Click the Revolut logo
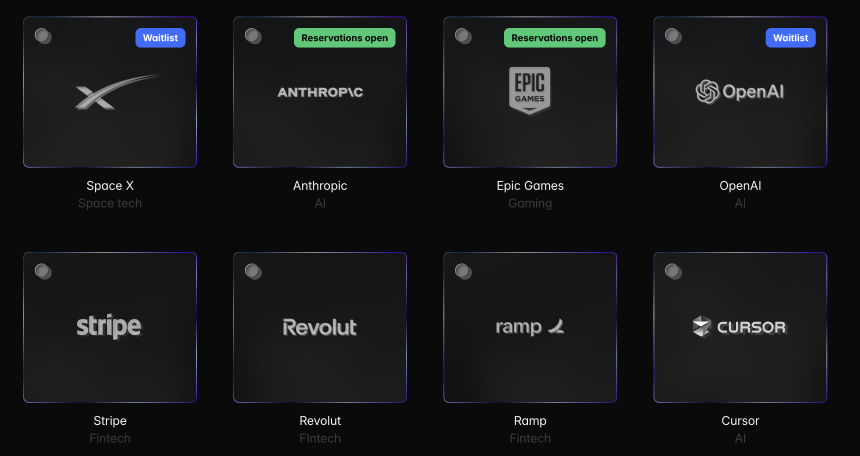The height and width of the screenshot is (456, 860). (320, 327)
